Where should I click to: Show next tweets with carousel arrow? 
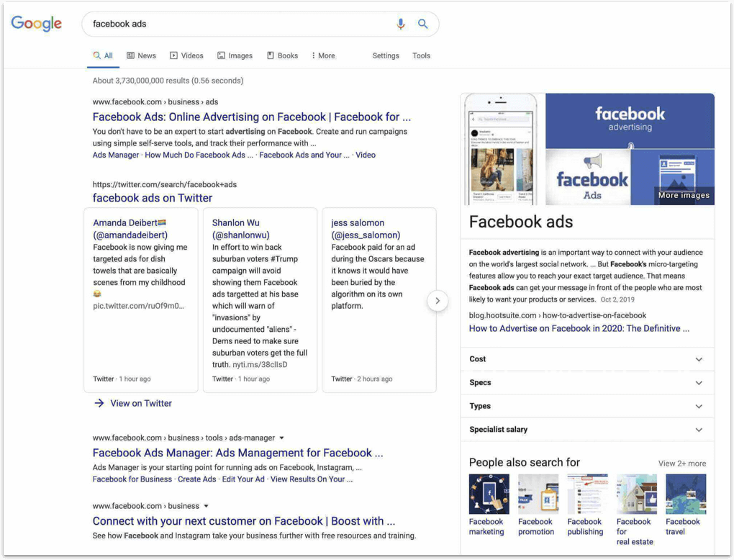click(x=438, y=301)
